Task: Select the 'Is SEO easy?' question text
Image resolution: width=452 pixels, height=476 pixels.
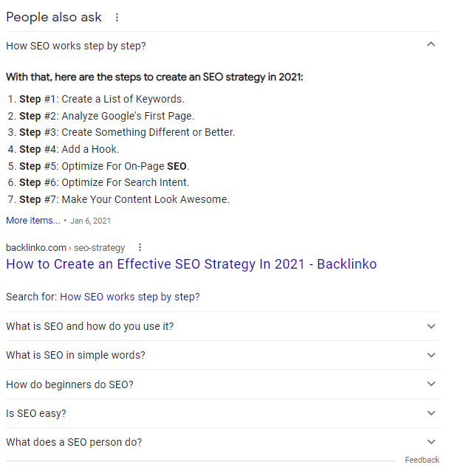Action: pos(35,413)
